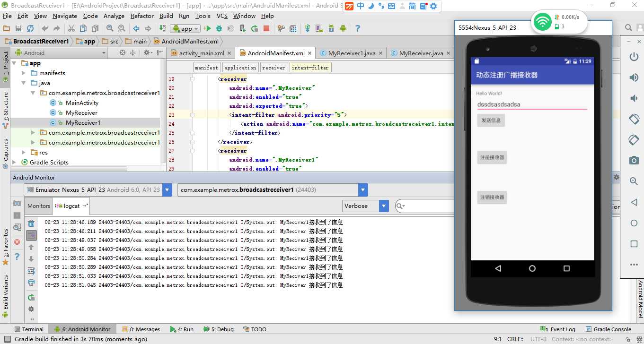Screen dimensions: 644x344
Task: Toggle scroll to end in logcat
Action: (31, 235)
